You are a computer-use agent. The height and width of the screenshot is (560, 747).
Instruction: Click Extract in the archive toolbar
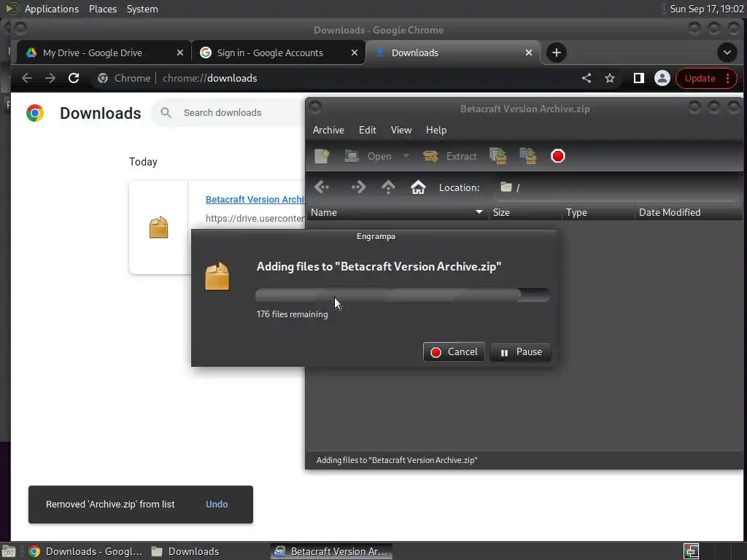pyautogui.click(x=450, y=156)
